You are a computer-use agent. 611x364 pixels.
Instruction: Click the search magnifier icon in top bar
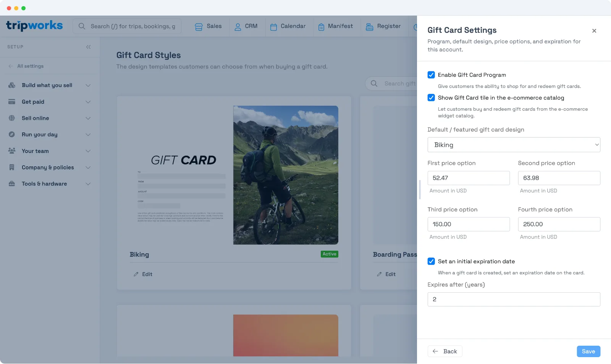coord(82,26)
